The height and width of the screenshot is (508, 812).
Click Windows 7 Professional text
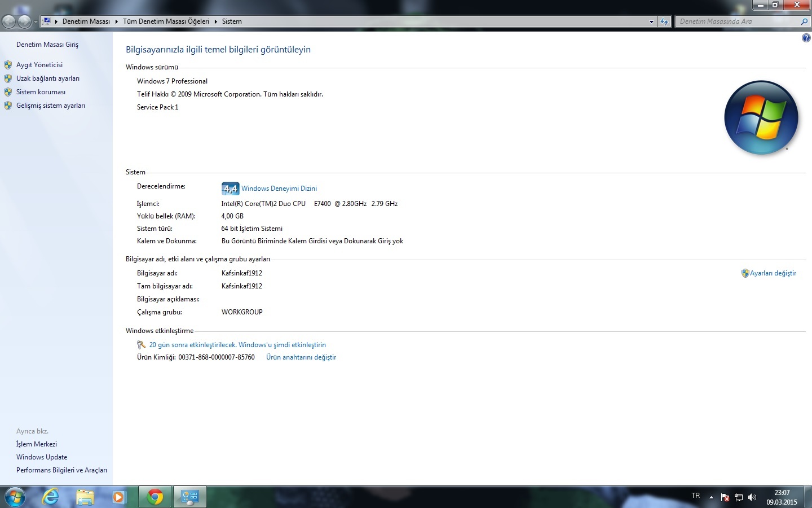pyautogui.click(x=172, y=81)
